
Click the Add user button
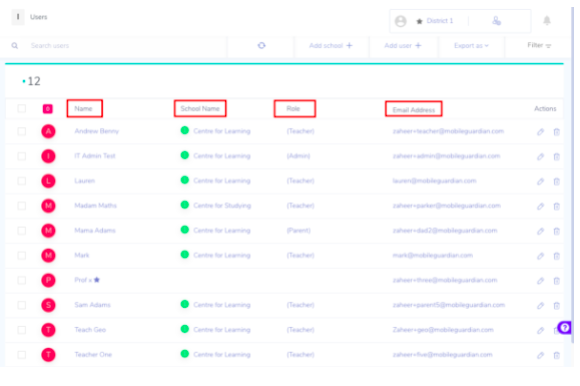click(402, 45)
